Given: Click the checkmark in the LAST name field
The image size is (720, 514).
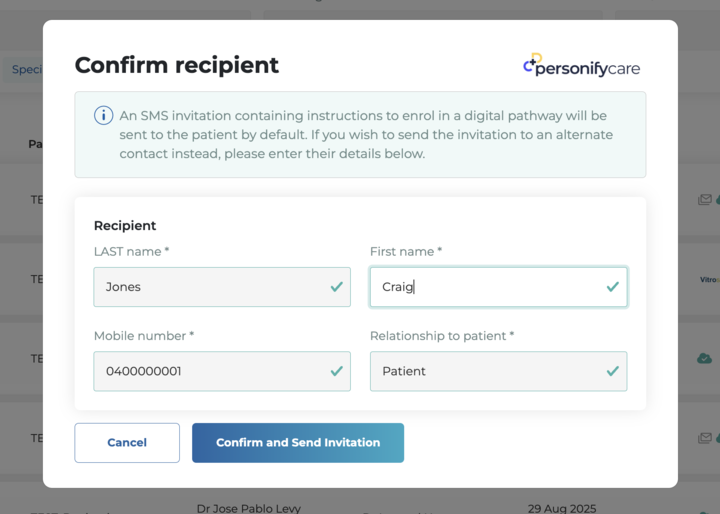Looking at the screenshot, I should point(337,287).
